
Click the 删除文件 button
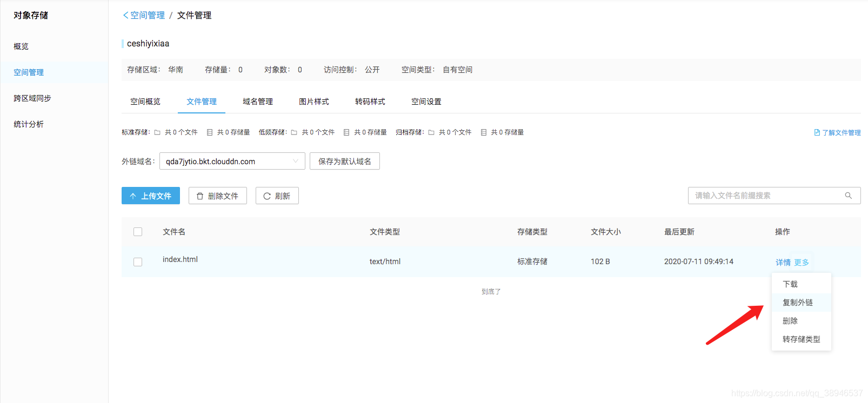218,196
